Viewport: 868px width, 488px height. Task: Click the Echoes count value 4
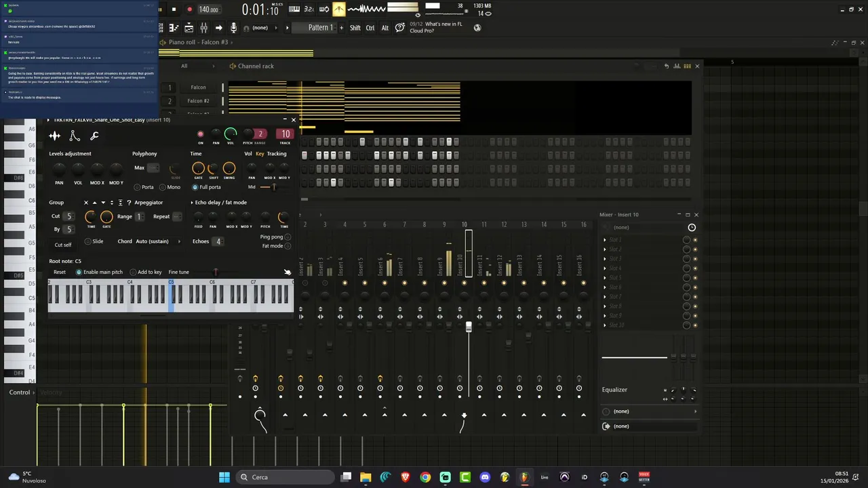click(x=218, y=241)
